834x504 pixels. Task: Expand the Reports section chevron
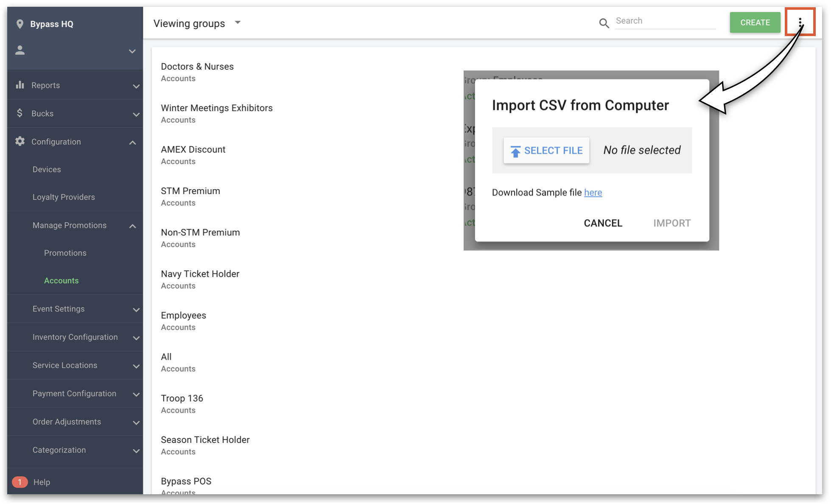(x=136, y=86)
